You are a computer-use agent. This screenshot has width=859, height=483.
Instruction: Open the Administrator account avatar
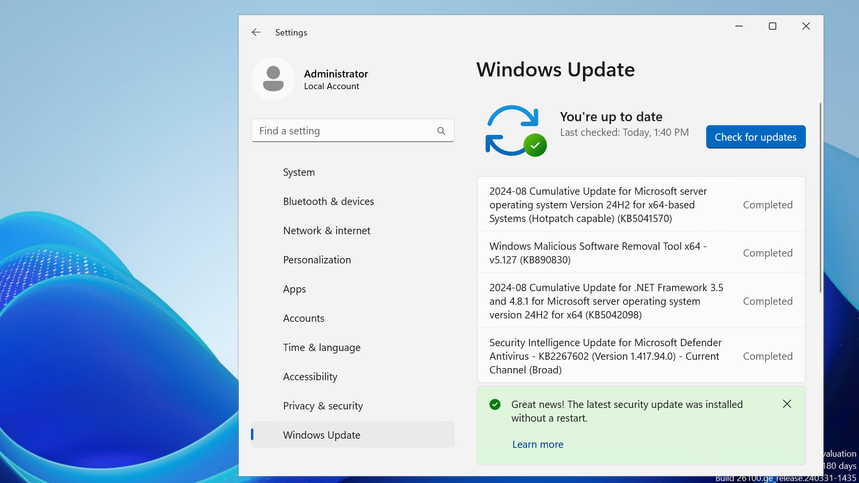[x=273, y=79]
